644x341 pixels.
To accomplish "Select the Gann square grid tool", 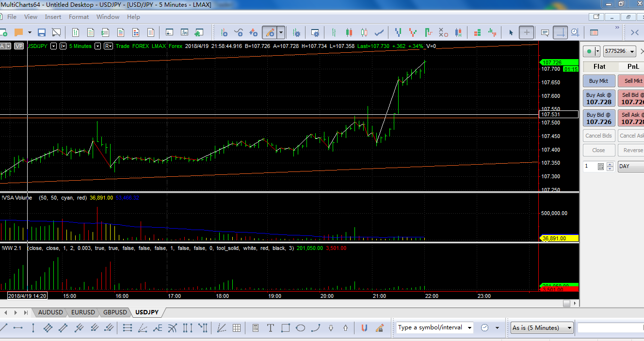I will (x=236, y=328).
